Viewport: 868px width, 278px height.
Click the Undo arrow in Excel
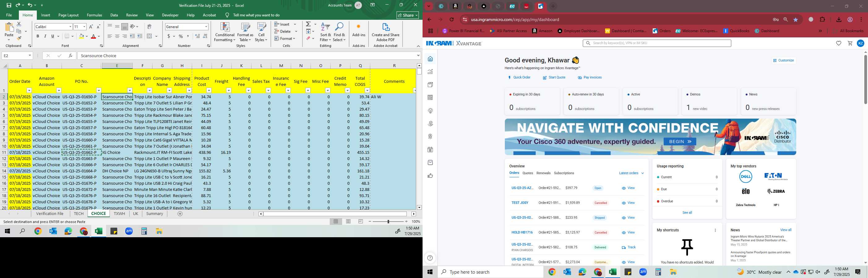[30, 5]
